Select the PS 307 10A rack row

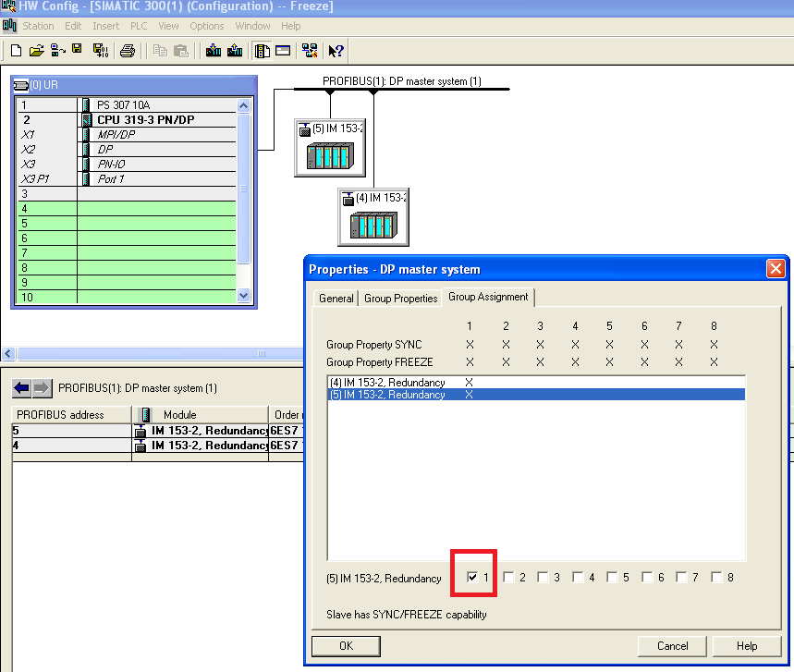coord(128,104)
